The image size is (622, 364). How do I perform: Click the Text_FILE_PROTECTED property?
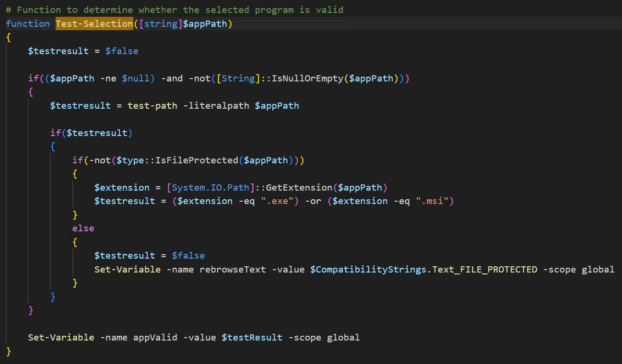point(485,269)
